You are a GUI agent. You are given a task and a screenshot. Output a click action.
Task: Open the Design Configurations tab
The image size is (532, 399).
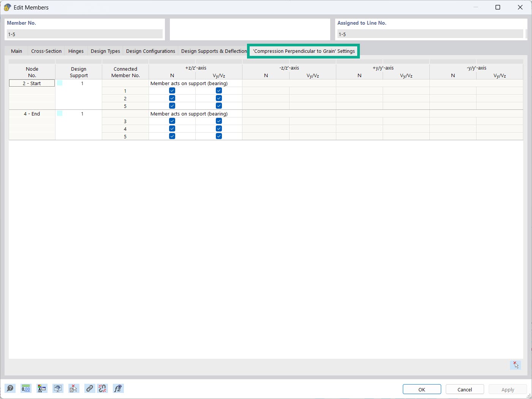[150, 51]
